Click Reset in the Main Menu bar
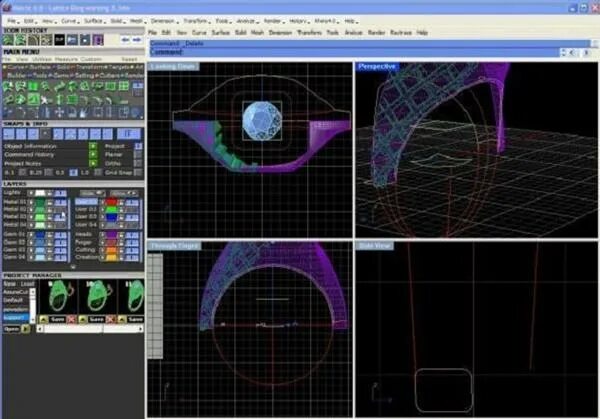The height and width of the screenshot is (419, 600). (x=129, y=59)
